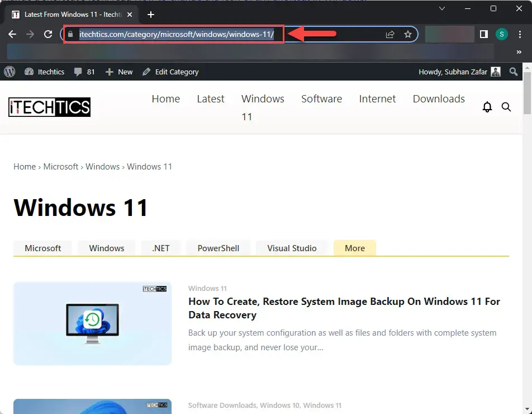Open the admin bar search icon
532x414 pixels.
coord(514,72)
